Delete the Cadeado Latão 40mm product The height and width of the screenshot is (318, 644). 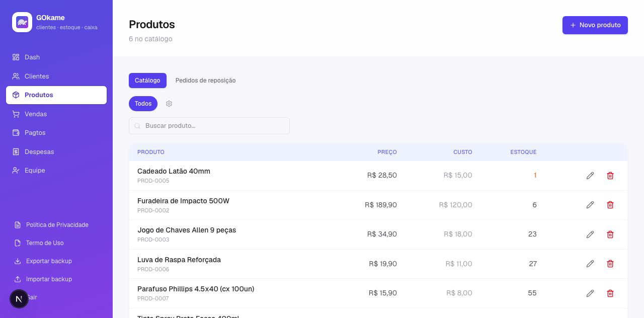click(610, 176)
